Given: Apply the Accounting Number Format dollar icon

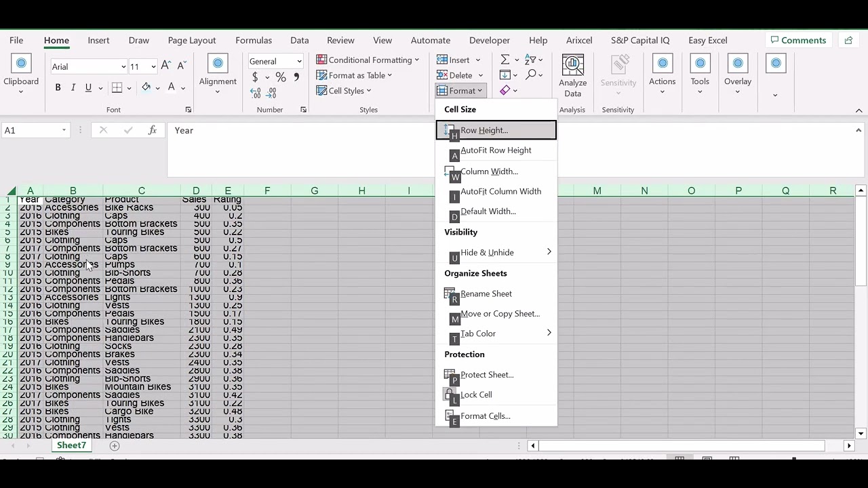Looking at the screenshot, I should pos(255,77).
